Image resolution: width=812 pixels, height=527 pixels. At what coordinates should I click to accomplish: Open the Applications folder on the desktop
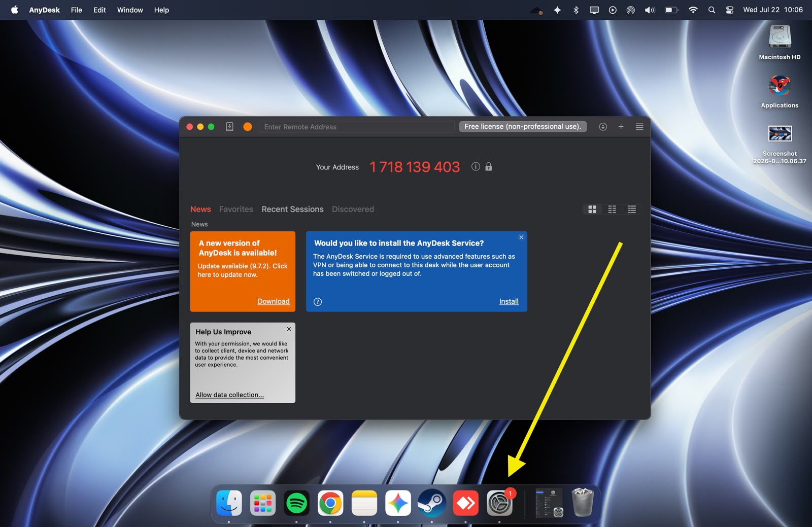tap(780, 91)
